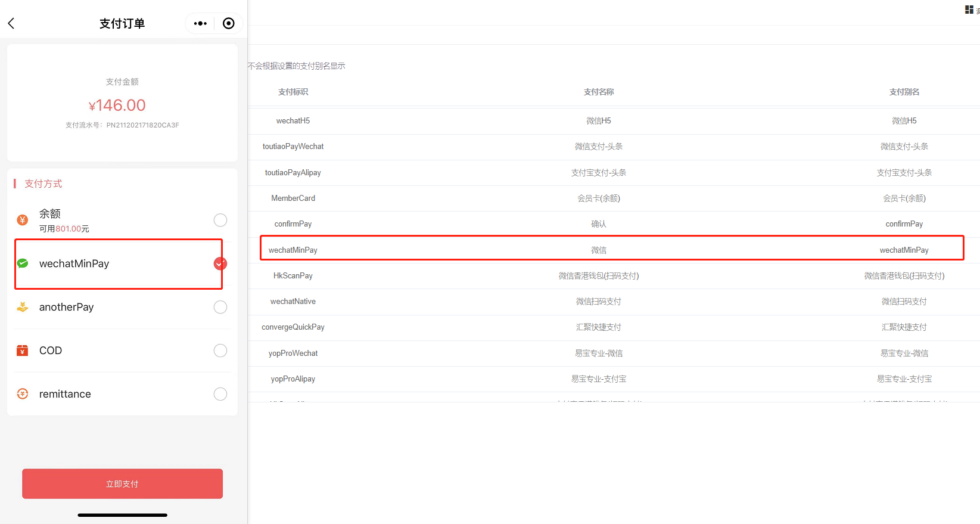Click the 支付名称 column header

tap(599, 92)
